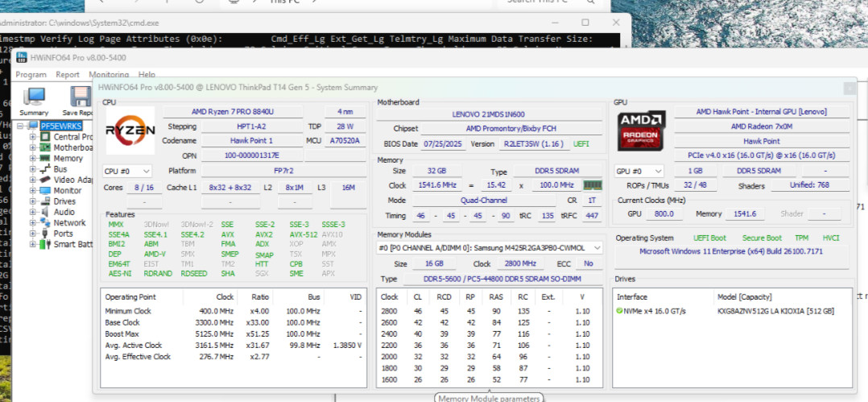Click the HVCI status label
The width and height of the screenshot is (868, 402).
(831, 238)
